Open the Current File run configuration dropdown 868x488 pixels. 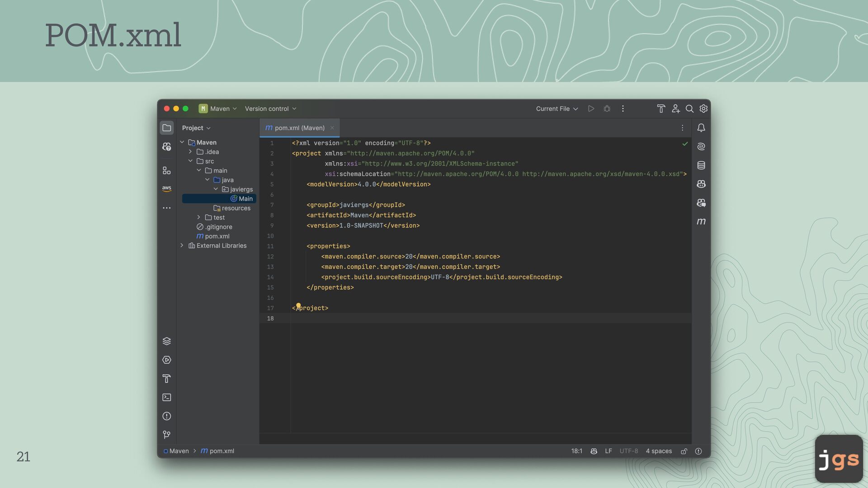(557, 109)
